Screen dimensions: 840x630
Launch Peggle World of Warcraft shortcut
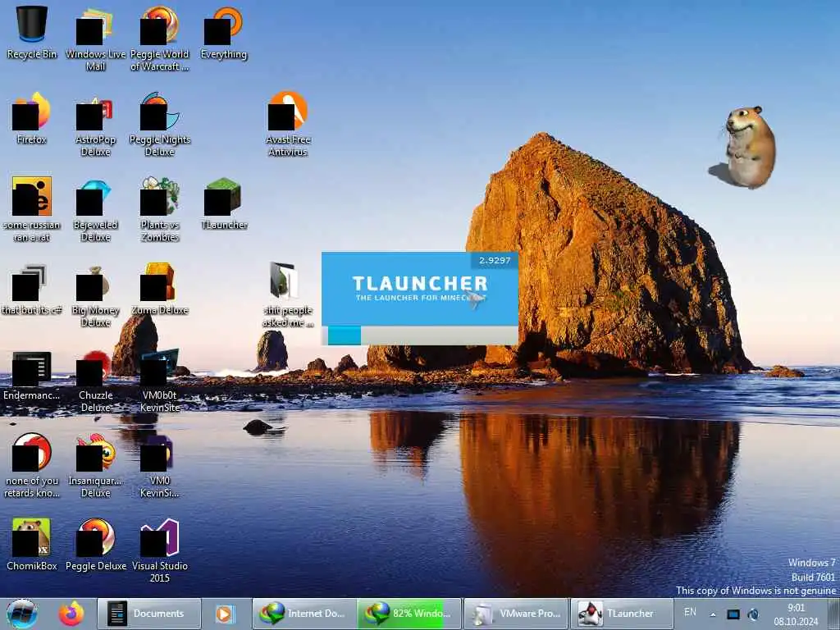(x=160, y=39)
